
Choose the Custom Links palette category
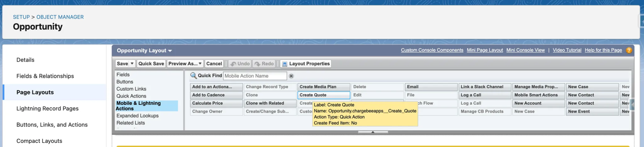pyautogui.click(x=131, y=89)
